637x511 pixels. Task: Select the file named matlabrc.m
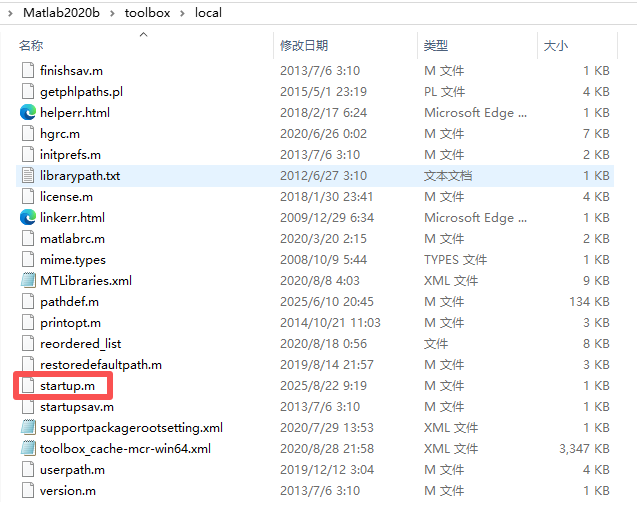pyautogui.click(x=72, y=239)
